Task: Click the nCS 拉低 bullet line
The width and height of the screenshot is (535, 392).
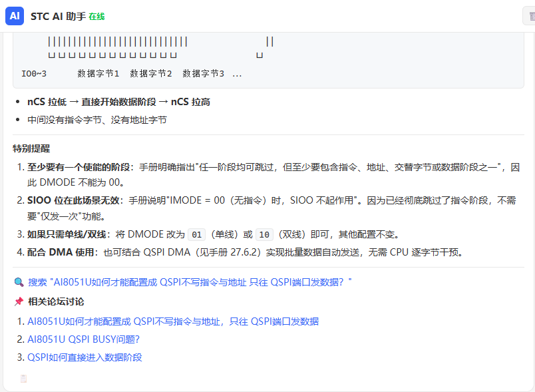Action: click(118, 102)
